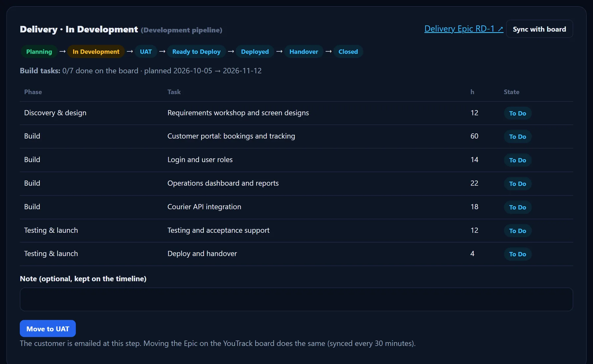The image size is (593, 364).
Task: Click To Do badge for Login and user roles
Action: click(518, 160)
